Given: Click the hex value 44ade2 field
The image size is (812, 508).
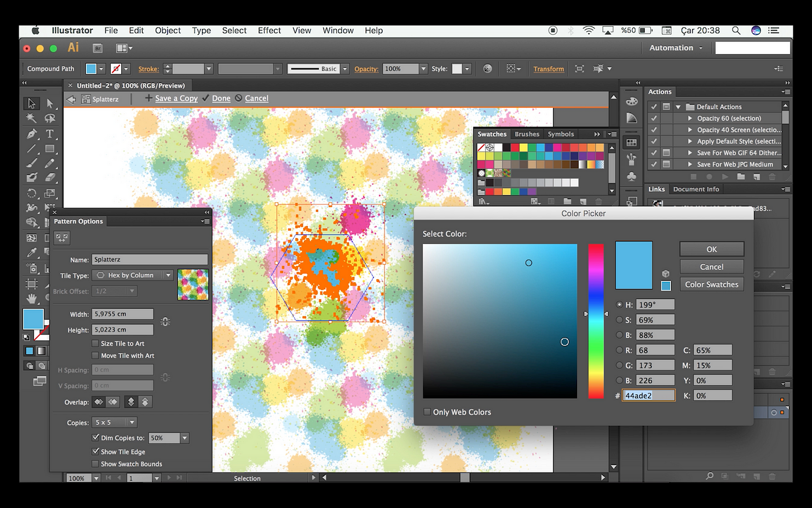Looking at the screenshot, I should [648, 395].
